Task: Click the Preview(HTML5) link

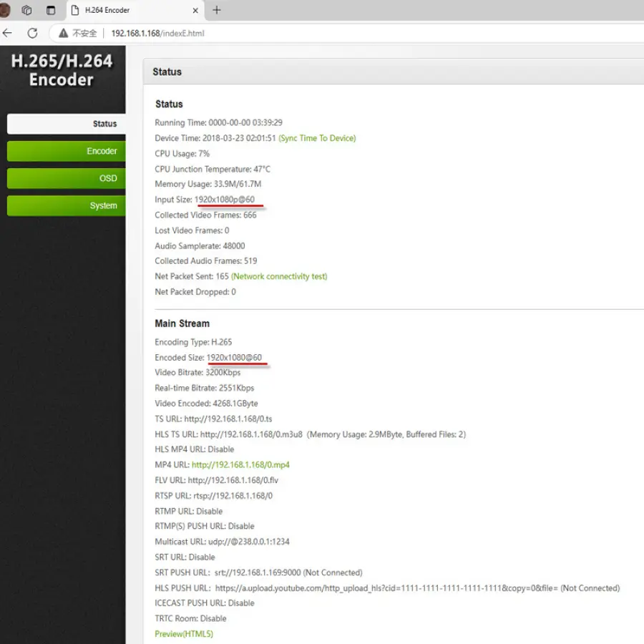Action: (184, 634)
